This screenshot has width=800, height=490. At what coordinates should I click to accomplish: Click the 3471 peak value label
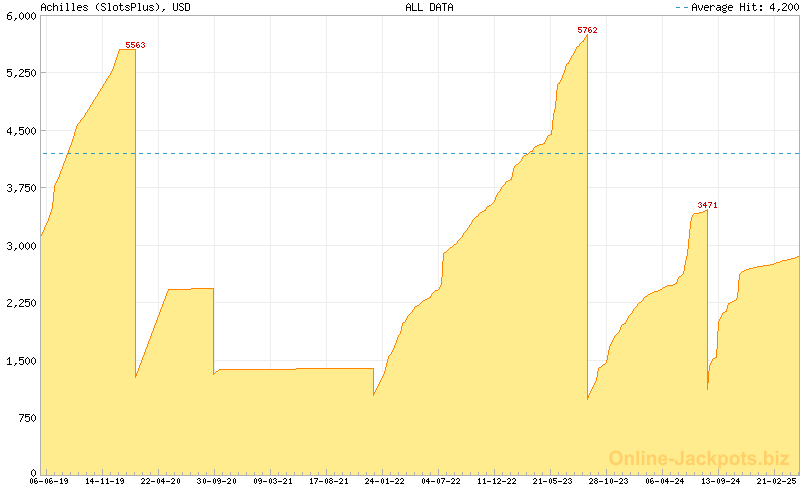pyautogui.click(x=707, y=205)
